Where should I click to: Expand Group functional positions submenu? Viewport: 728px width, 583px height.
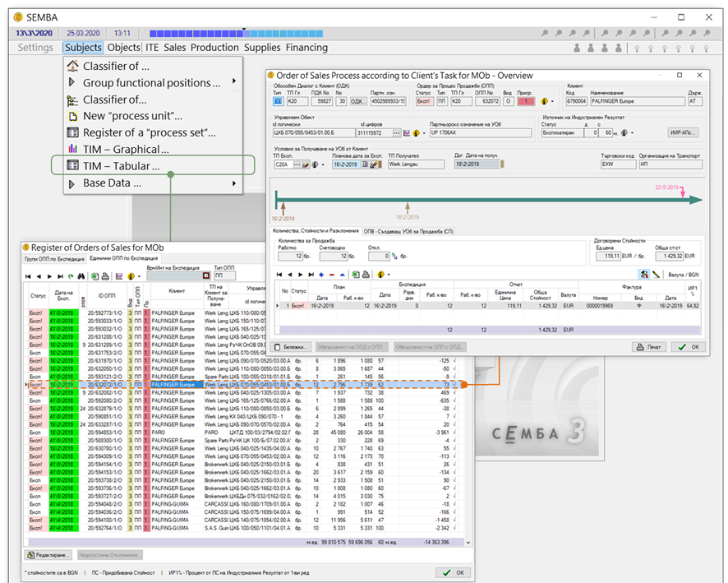234,81
